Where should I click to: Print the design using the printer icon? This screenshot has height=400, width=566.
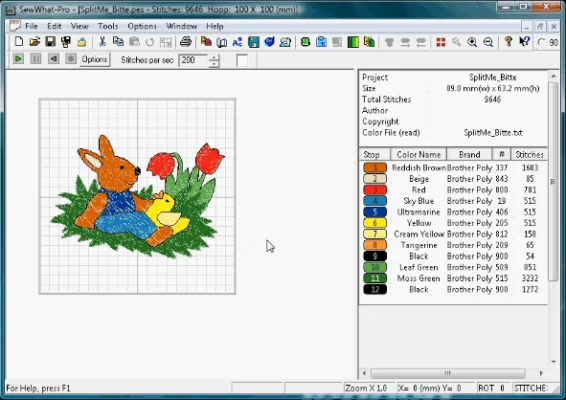click(x=186, y=42)
